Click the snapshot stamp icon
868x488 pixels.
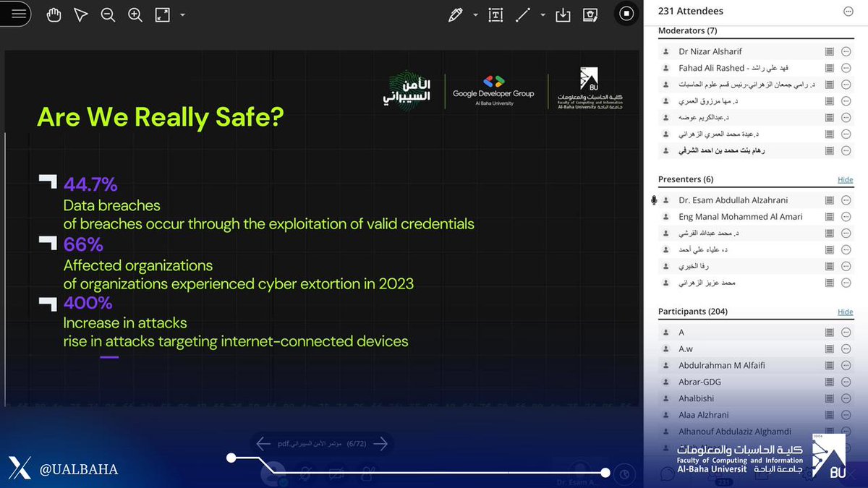click(x=590, y=14)
